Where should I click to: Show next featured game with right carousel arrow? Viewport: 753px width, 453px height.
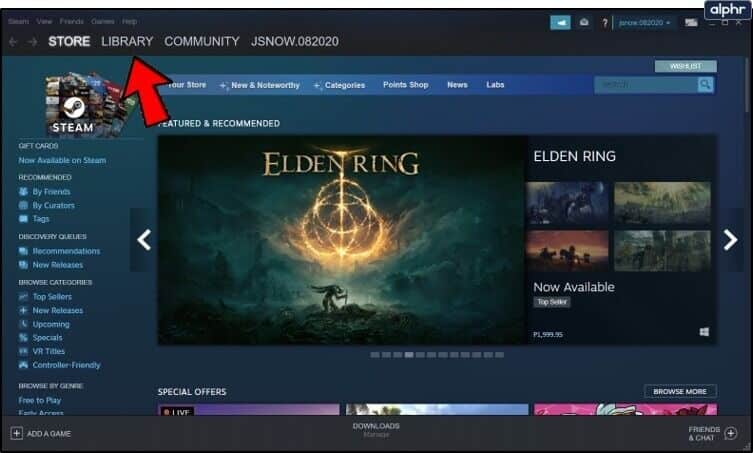730,240
